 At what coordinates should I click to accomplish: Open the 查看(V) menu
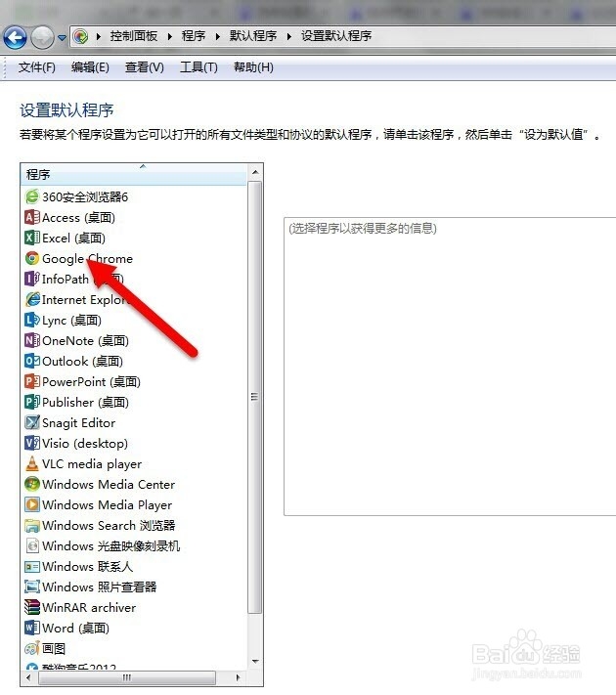point(145,67)
